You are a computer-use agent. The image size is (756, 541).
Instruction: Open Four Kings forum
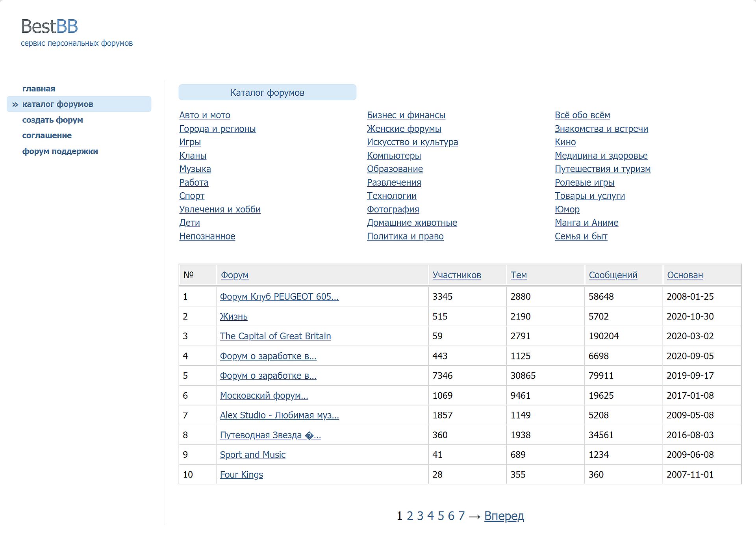(241, 474)
